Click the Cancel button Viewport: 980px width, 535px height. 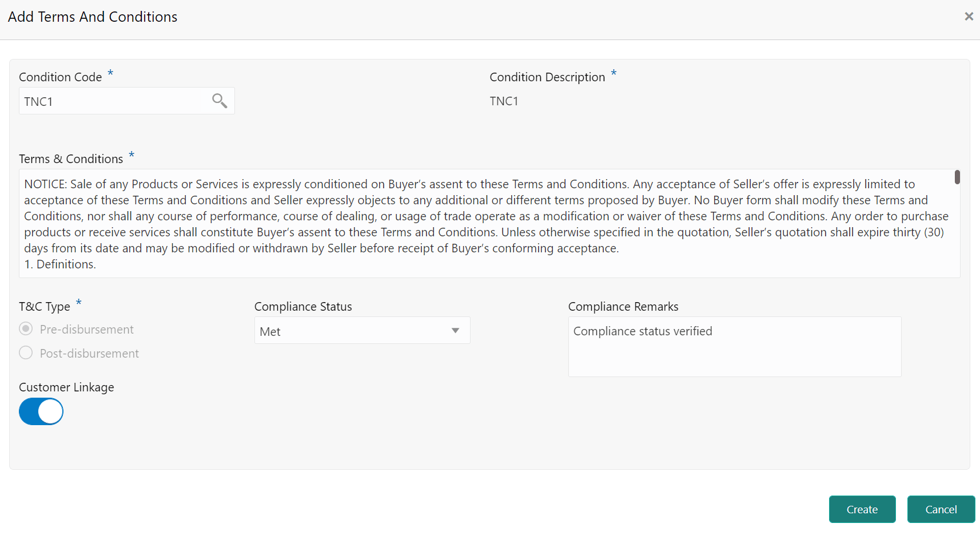(941, 509)
